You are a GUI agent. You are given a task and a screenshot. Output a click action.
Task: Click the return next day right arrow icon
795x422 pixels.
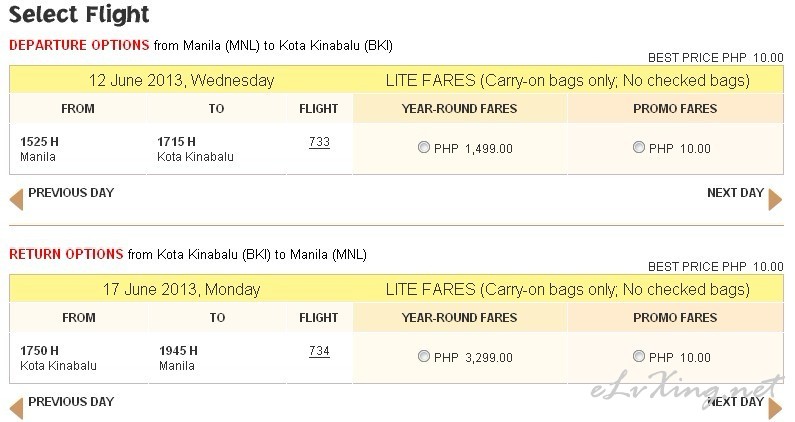(x=775, y=408)
